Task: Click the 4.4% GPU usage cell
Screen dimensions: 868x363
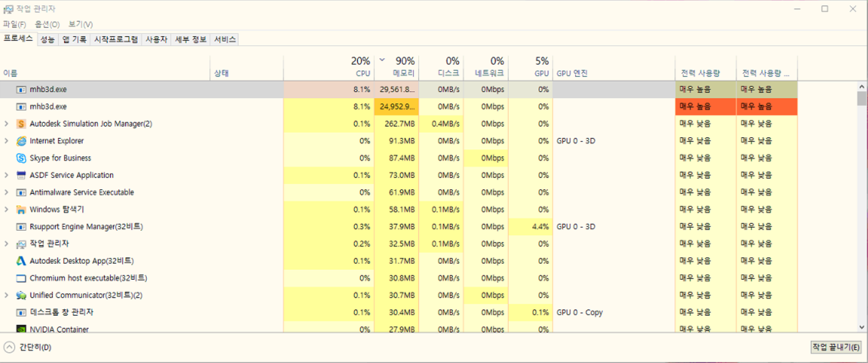Action: [530, 226]
